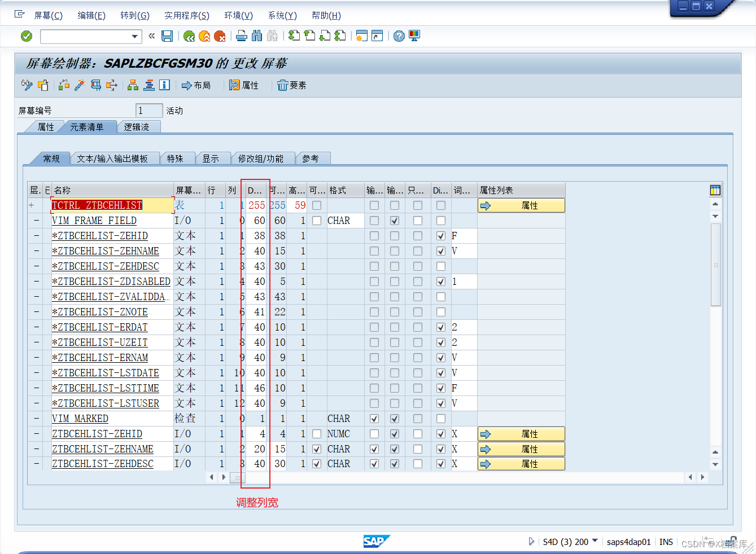This screenshot has height=554, width=756.
Task: Click the Display/Change glasses-pencil icon
Action: tap(27, 85)
